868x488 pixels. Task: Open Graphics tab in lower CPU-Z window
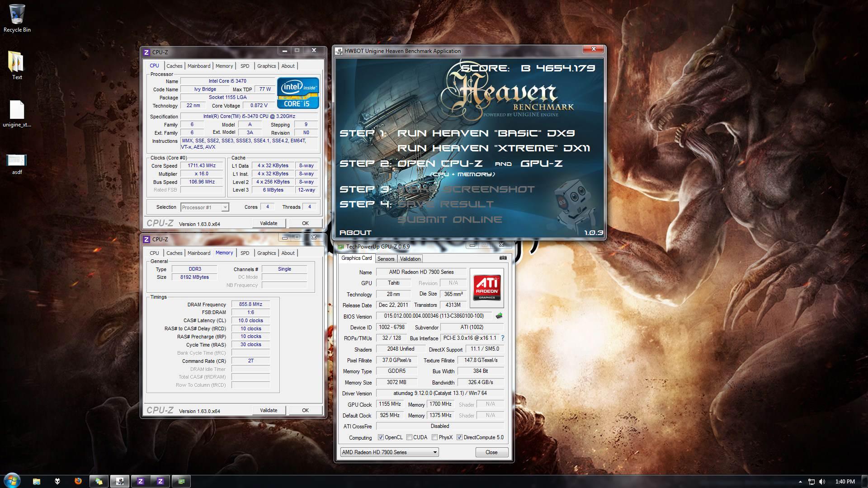click(266, 253)
